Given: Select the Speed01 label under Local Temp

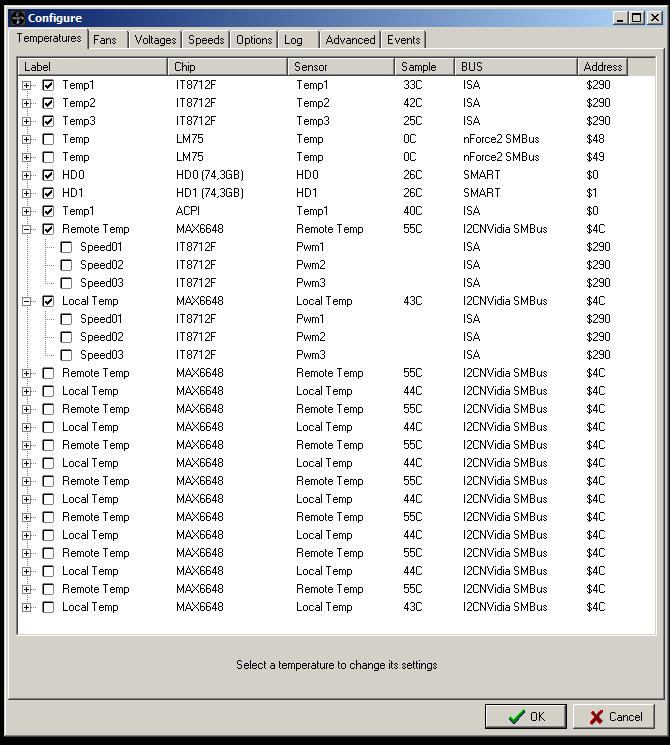Looking at the screenshot, I should (x=101, y=319).
